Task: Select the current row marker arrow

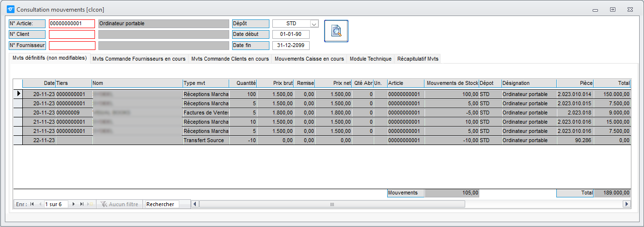Action: click(18, 94)
